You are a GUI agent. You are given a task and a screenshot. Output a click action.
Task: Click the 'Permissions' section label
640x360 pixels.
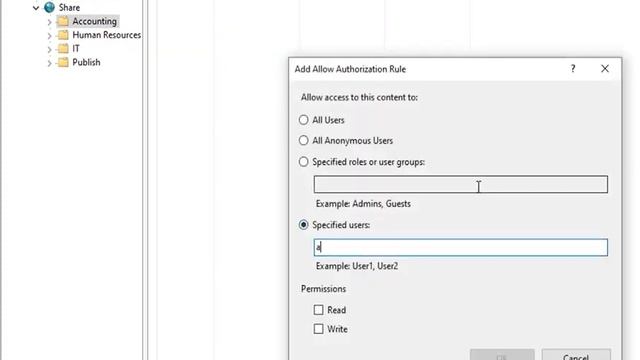pyautogui.click(x=323, y=289)
